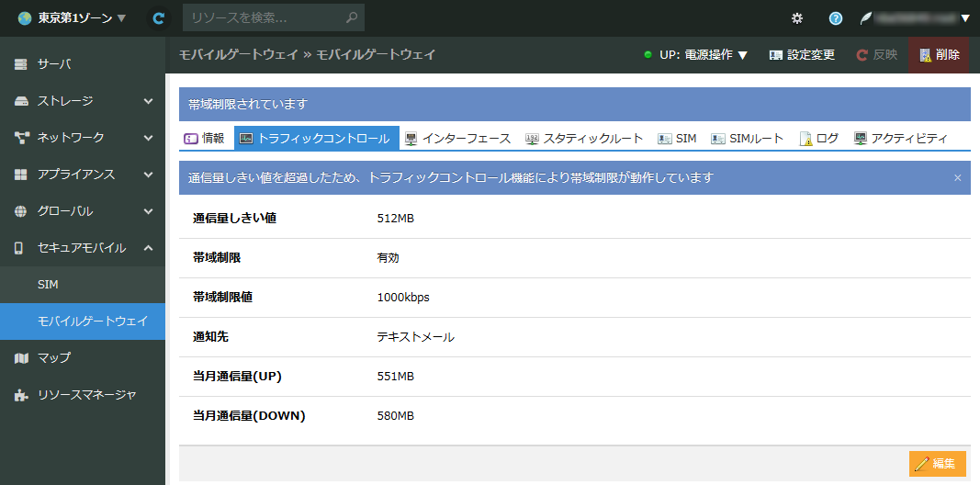Switch to the スタティックルート tab
980x485 pixels.
pyautogui.click(x=584, y=138)
